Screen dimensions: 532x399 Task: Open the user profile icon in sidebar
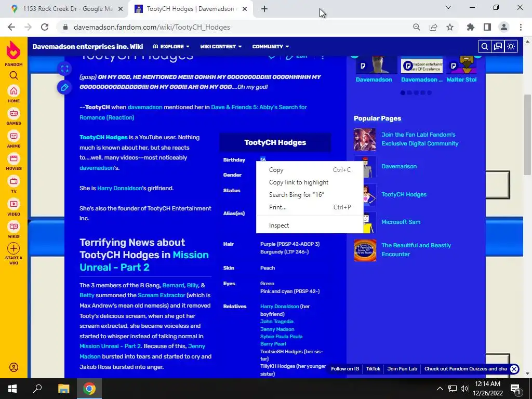point(14,367)
